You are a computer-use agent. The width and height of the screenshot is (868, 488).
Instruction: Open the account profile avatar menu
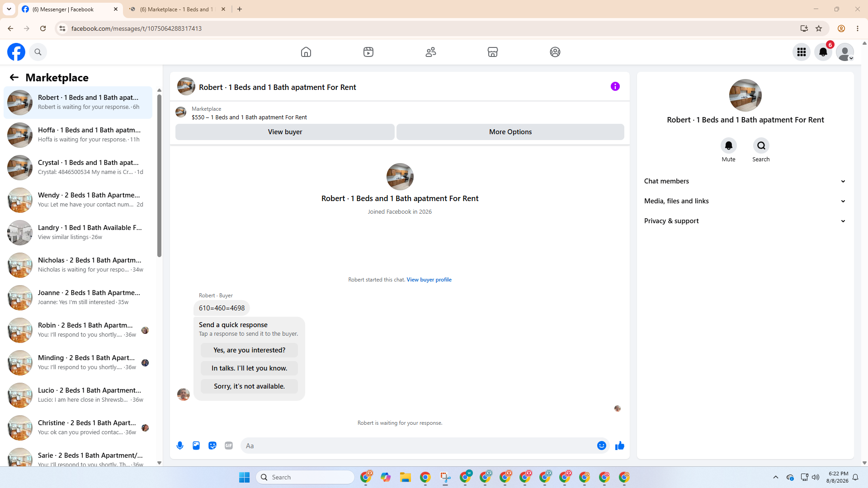point(845,52)
